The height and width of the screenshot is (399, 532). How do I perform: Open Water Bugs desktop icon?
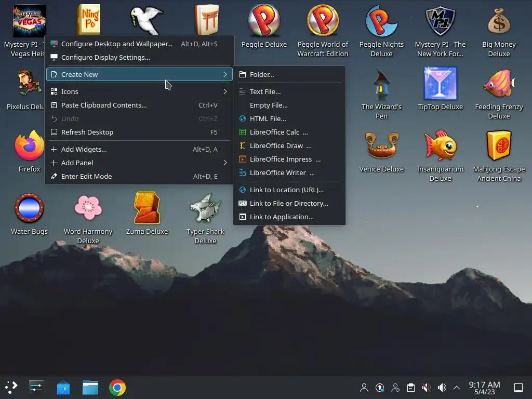click(x=29, y=208)
